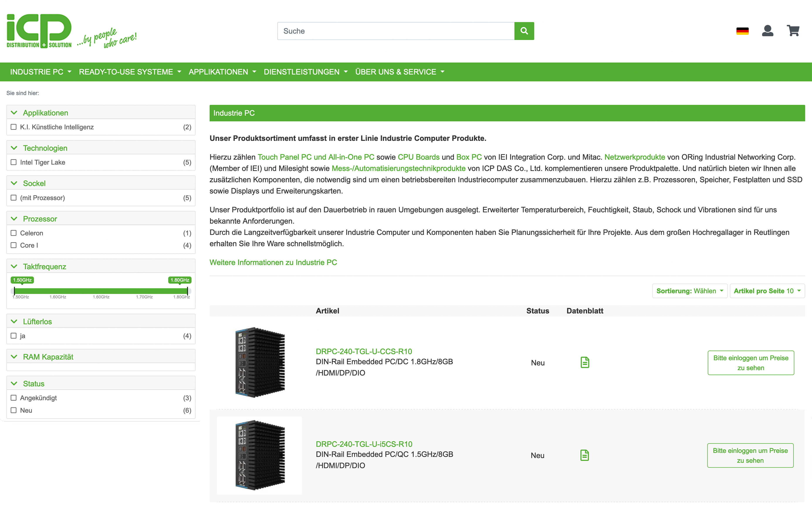
Task: Click login-for-prices button for DRPC-240-TGL-U-CCS-R10
Action: pos(751,362)
